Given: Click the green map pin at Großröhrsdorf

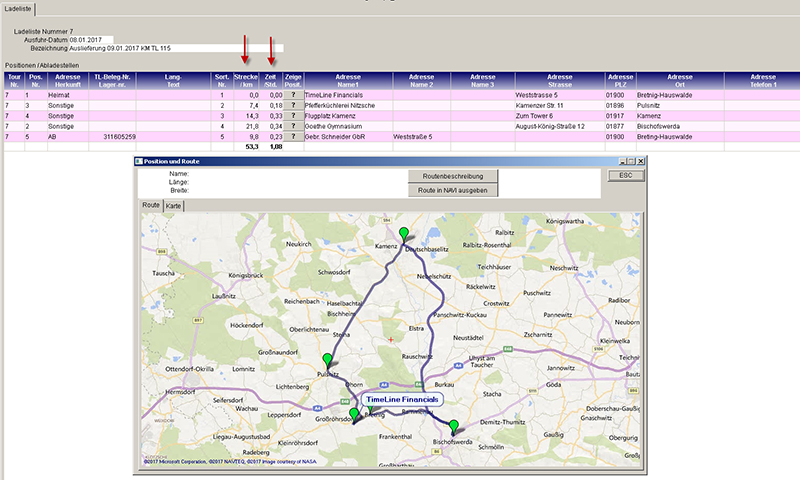Looking at the screenshot, I should [x=354, y=414].
